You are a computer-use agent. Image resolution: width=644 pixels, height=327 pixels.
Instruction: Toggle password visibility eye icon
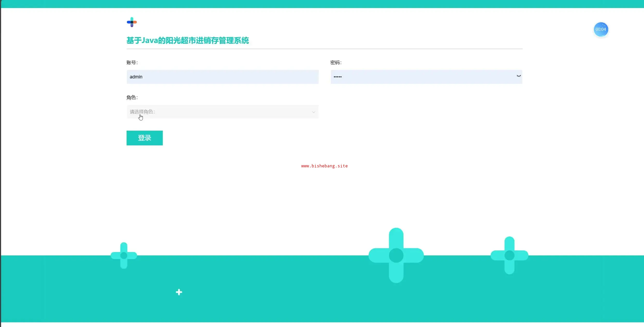coord(518,76)
